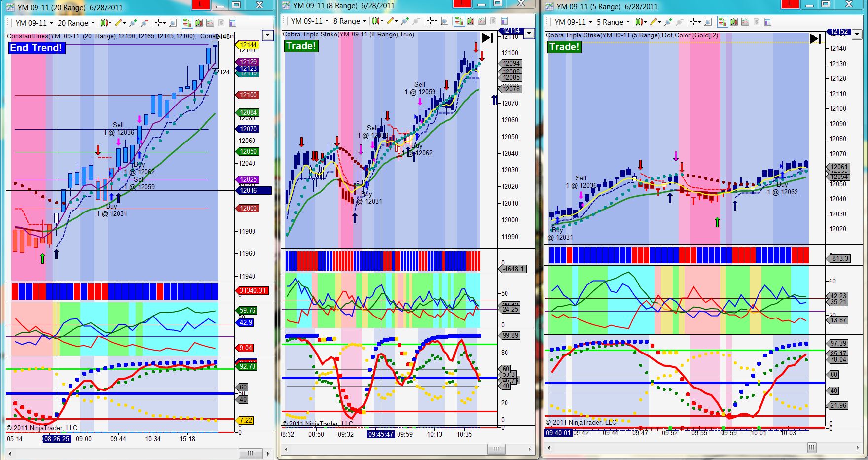Click the blue 12070 price marker in 20 Range chart
The width and height of the screenshot is (868, 460).
pyautogui.click(x=248, y=129)
